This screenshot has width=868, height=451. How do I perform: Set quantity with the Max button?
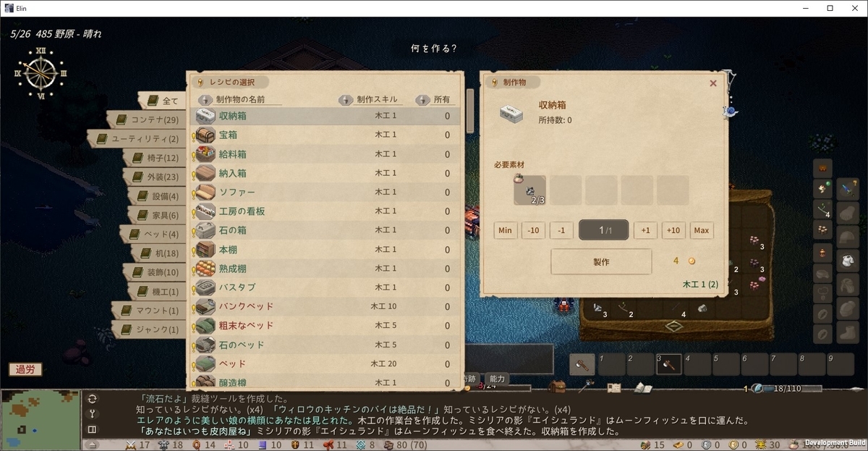click(701, 230)
